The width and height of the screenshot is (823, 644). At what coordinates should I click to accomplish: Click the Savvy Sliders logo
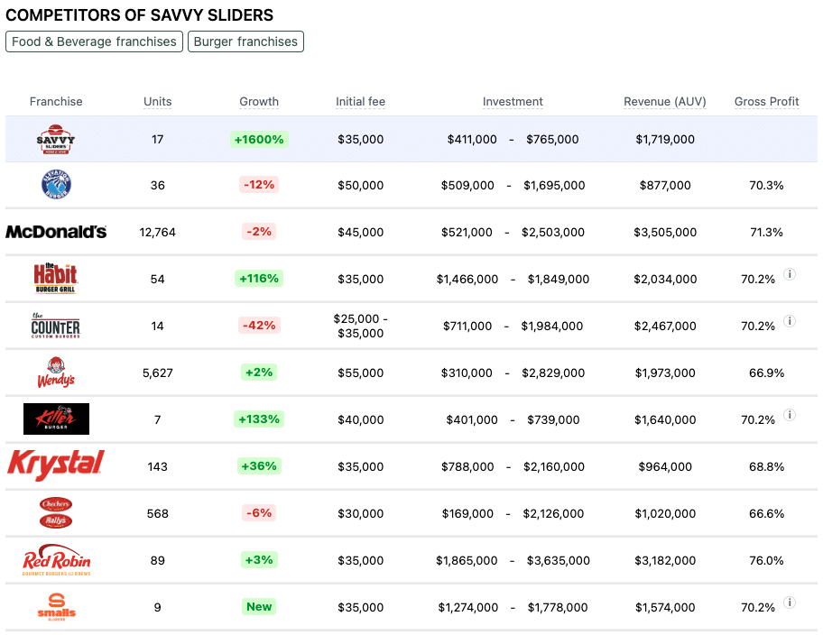click(x=56, y=139)
